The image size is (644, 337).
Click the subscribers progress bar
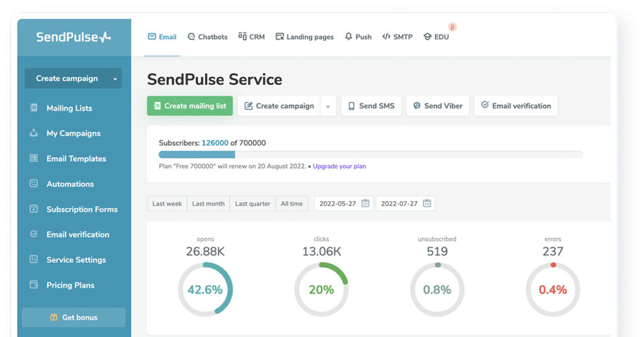[x=370, y=154]
